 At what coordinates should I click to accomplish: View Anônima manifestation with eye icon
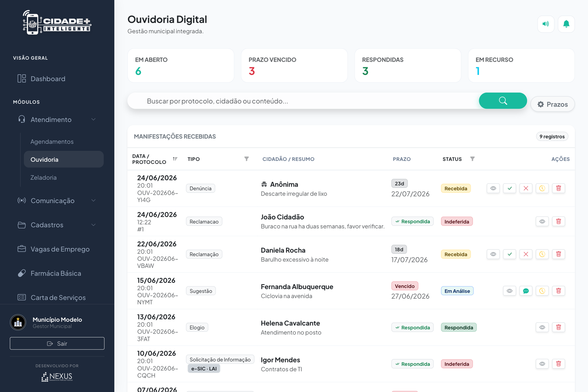(493, 188)
